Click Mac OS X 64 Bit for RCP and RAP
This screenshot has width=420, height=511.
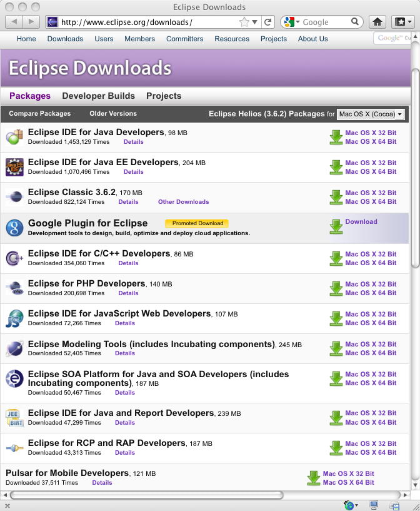click(x=371, y=452)
